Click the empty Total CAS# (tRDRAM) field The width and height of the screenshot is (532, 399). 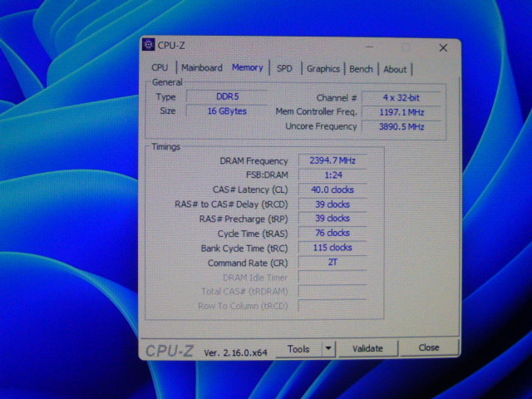332,291
